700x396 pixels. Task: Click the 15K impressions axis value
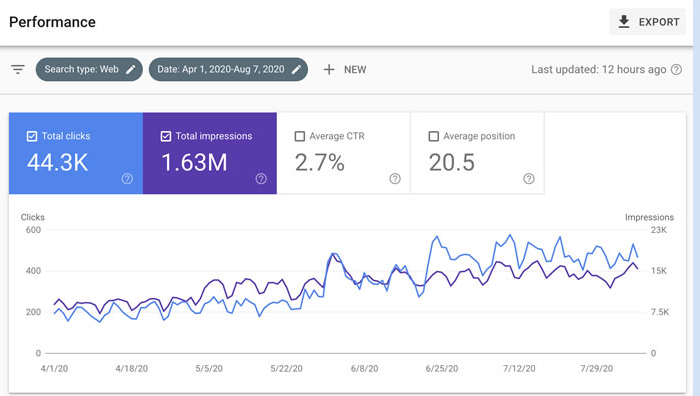tap(658, 271)
